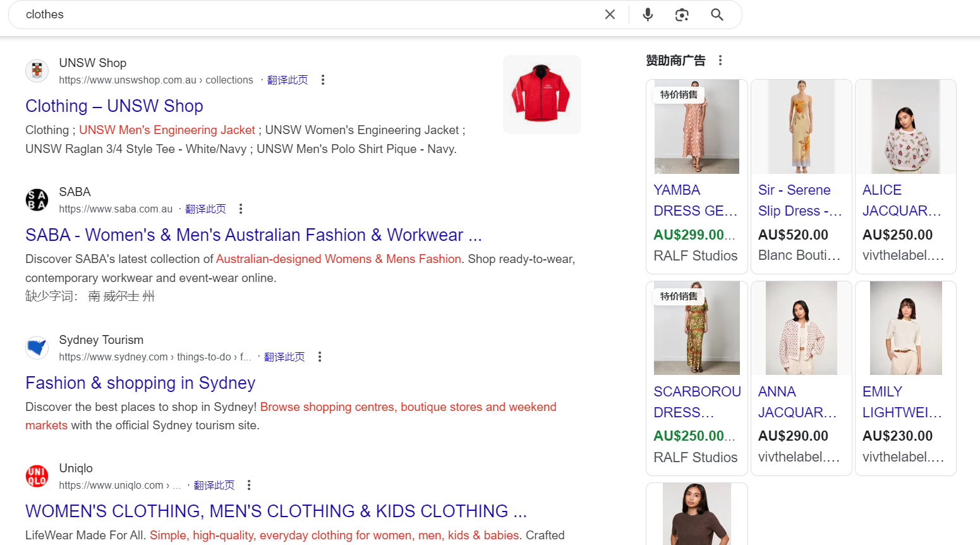Click ALICE JACQUAR ad title

(902, 200)
